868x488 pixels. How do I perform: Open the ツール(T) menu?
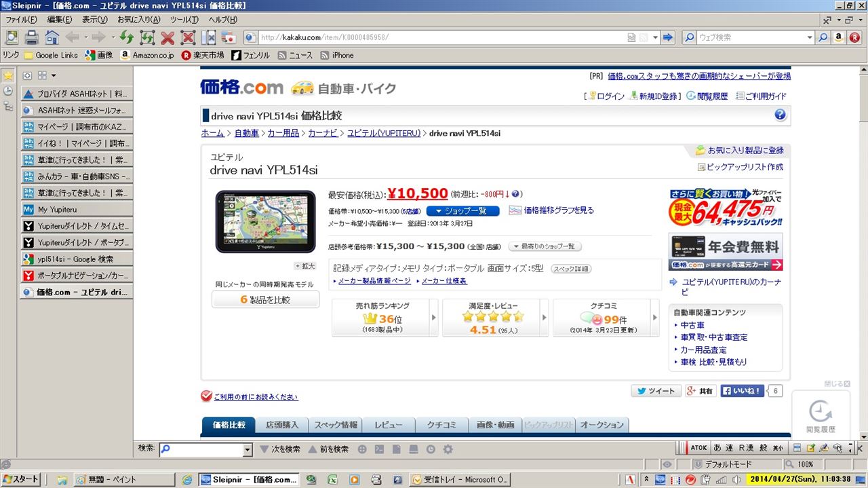point(184,20)
